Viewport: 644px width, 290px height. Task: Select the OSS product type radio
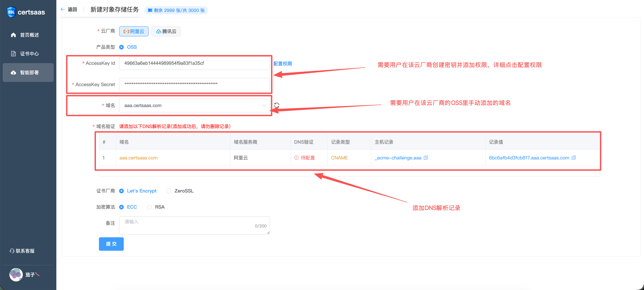click(x=121, y=47)
